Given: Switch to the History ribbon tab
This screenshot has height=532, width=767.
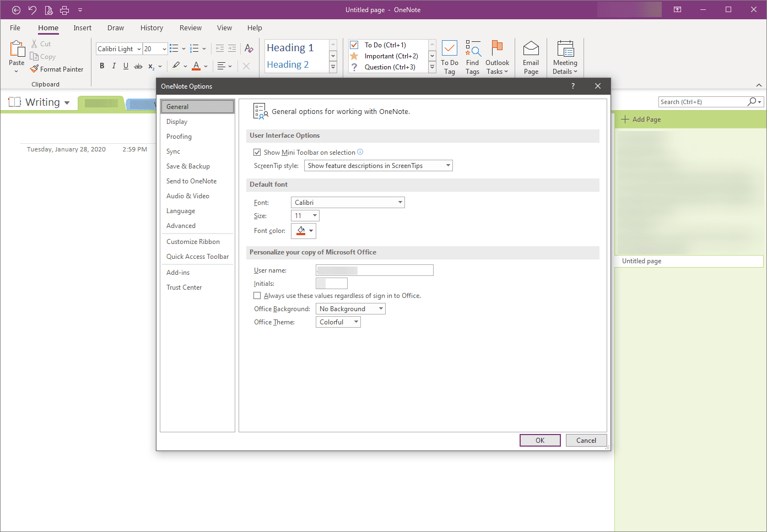Looking at the screenshot, I should [152, 28].
